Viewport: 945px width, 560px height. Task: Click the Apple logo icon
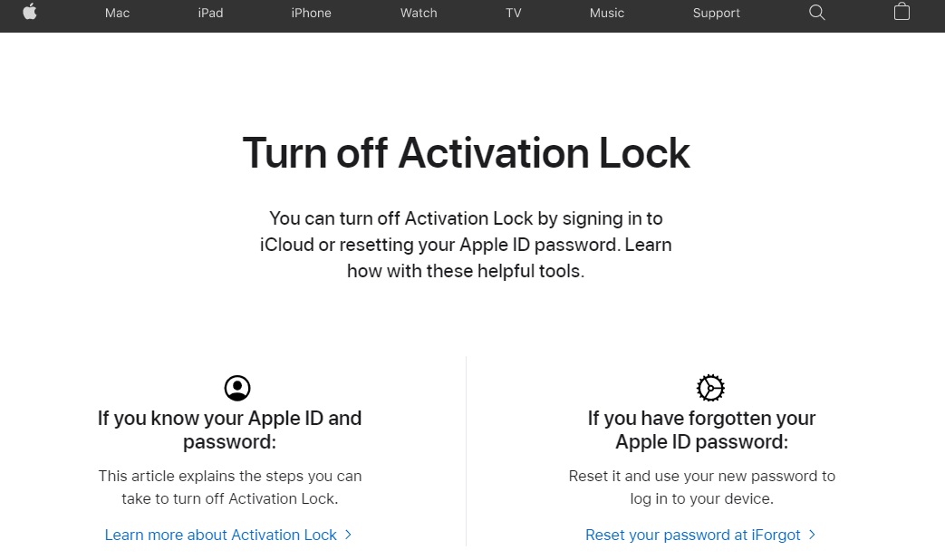(30, 13)
